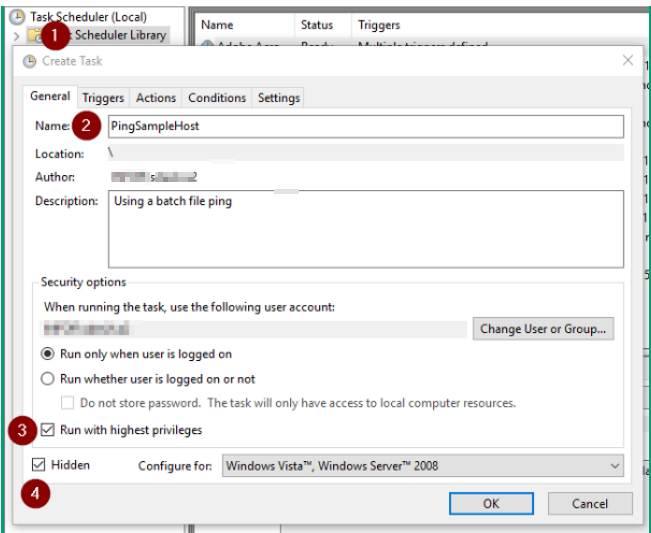Image resolution: width=651 pixels, height=533 pixels.
Task: Expand the Task Scheduler Library node
Action: click(x=16, y=36)
